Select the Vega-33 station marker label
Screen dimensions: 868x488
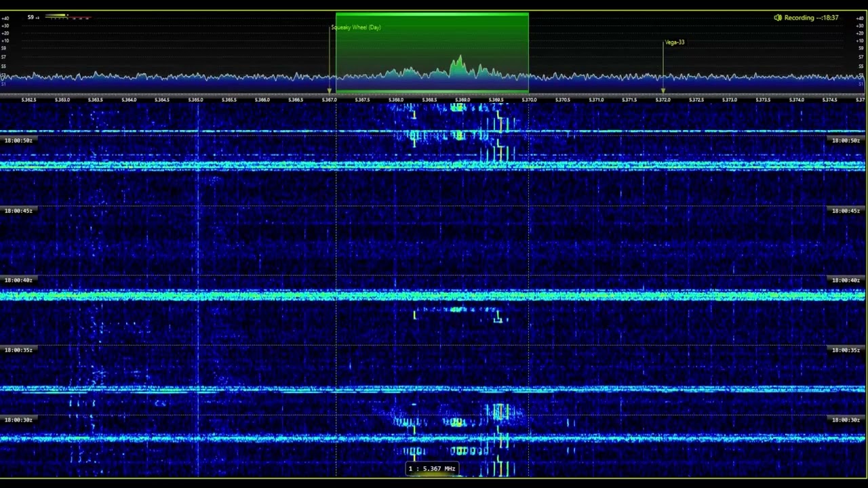[675, 42]
